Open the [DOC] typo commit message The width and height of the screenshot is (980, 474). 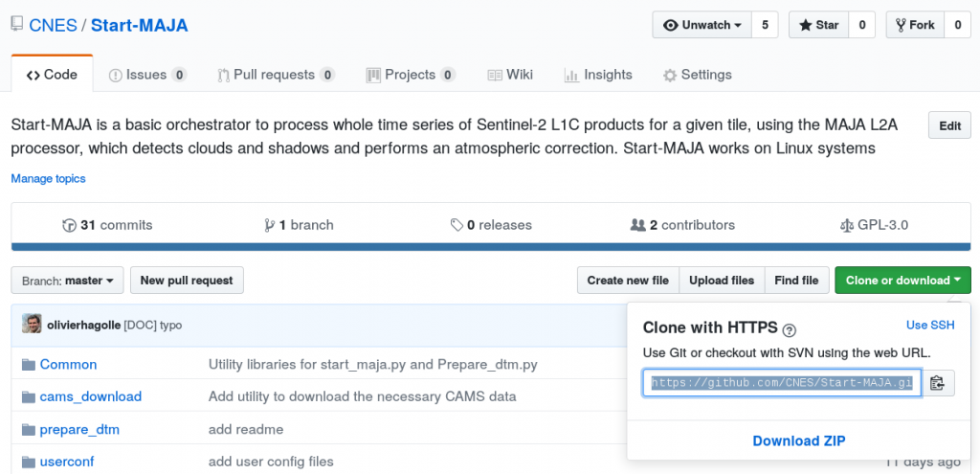[x=153, y=326]
